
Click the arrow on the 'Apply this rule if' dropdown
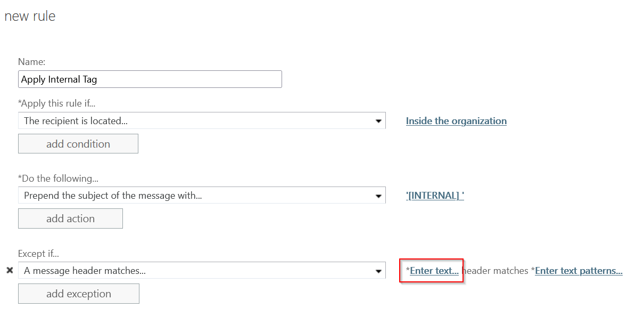click(x=378, y=121)
